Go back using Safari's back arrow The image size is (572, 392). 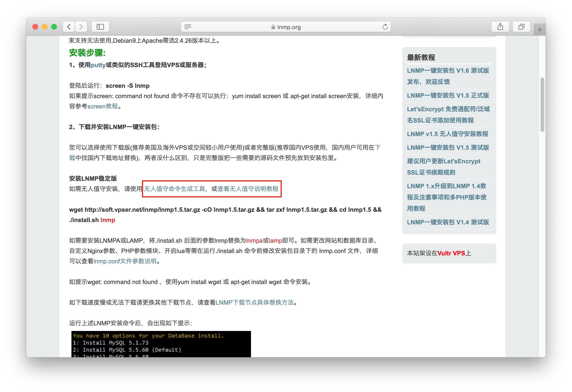[x=69, y=27]
